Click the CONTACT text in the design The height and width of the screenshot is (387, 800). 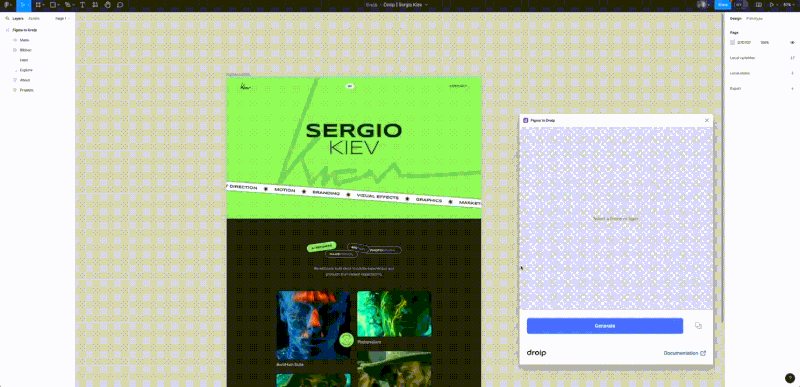point(458,86)
